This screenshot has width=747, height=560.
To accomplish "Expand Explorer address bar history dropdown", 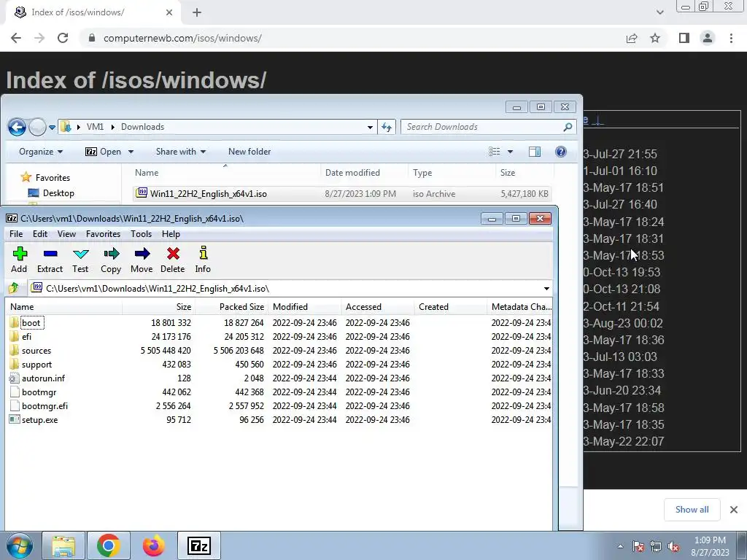I will [x=370, y=127].
